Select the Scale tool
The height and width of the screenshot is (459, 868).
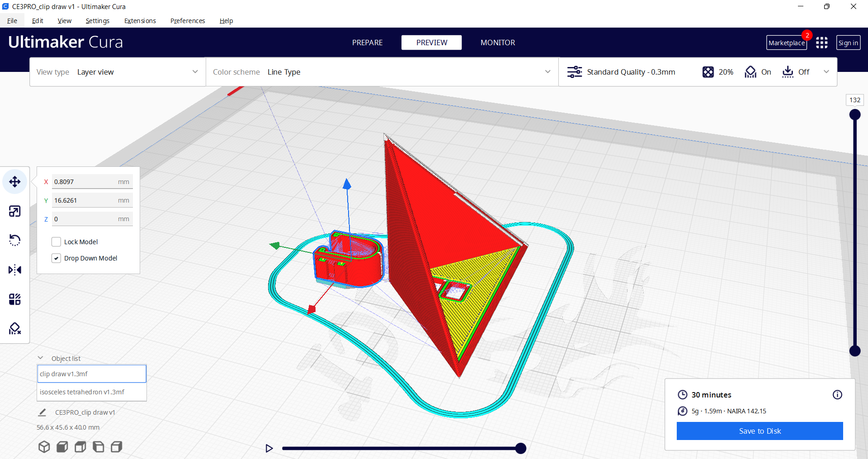[x=14, y=211]
